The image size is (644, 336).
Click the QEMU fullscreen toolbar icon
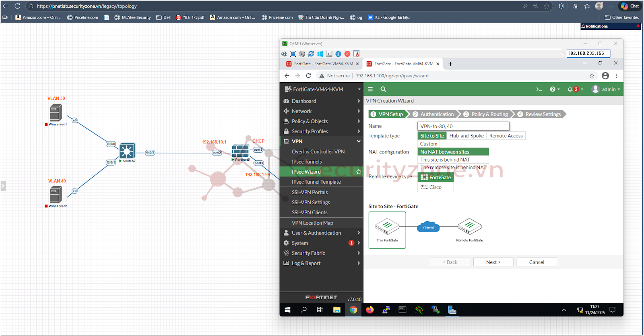tap(293, 54)
